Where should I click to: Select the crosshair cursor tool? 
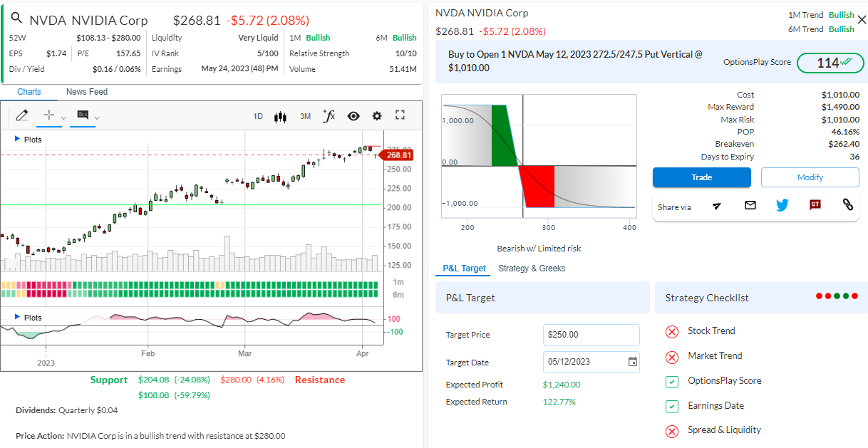point(49,115)
